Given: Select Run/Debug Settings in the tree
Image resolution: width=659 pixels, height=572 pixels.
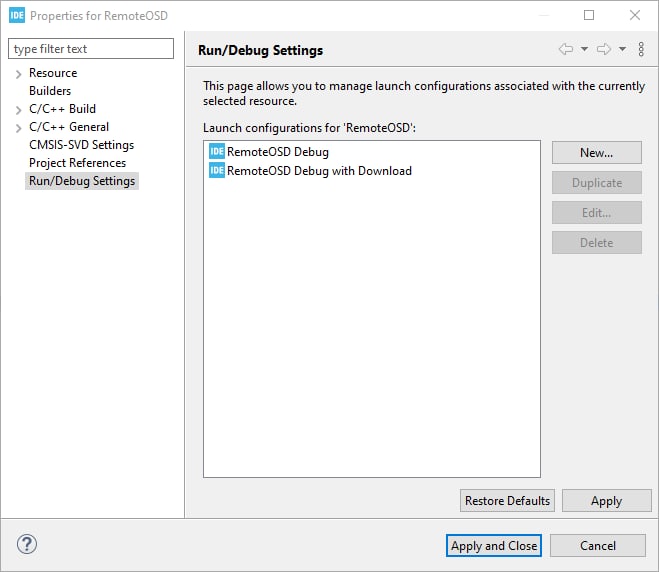Looking at the screenshot, I should (x=82, y=181).
